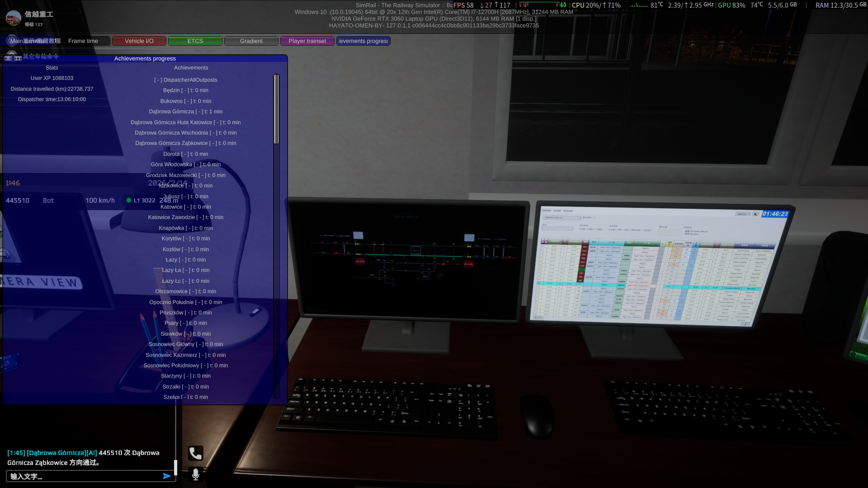868x488 pixels.
Task: Click the 100 km/h speed value
Action: click(100, 201)
